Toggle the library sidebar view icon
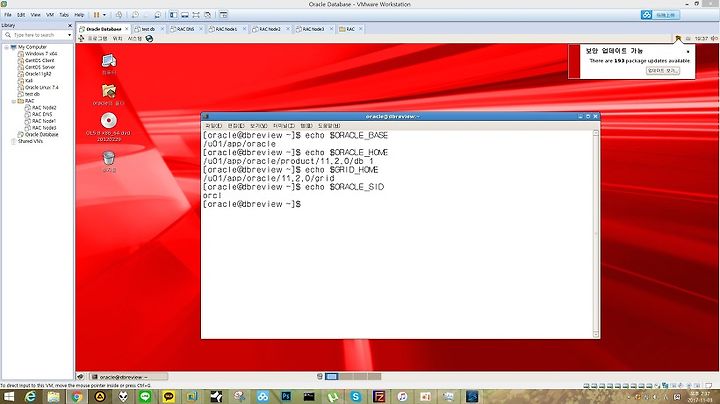Image resolution: width=720 pixels, height=404 pixels. [x=174, y=15]
